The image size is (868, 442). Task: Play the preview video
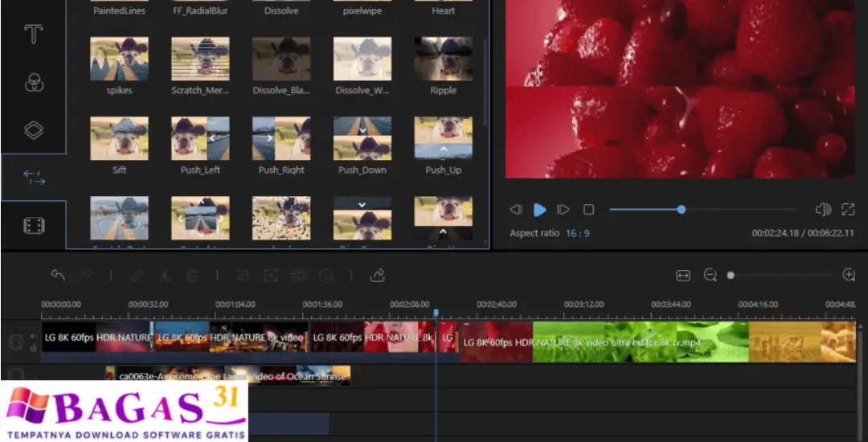coord(539,210)
